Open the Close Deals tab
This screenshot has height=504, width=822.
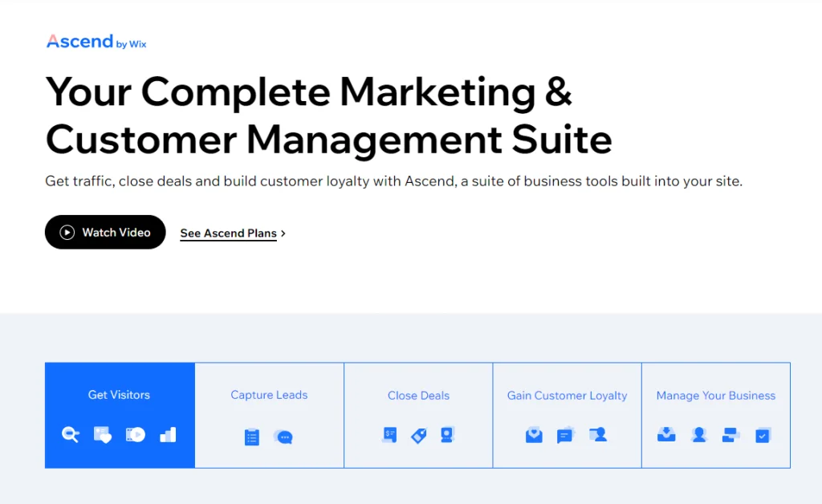point(418,395)
